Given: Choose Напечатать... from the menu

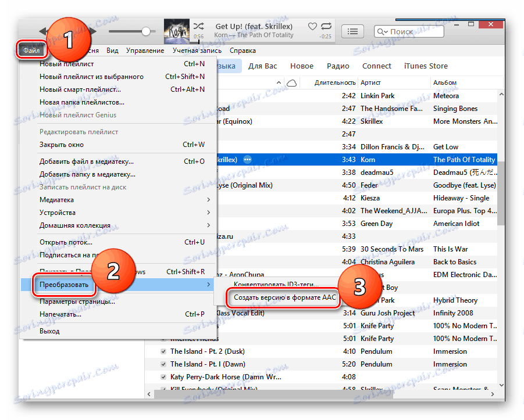Looking at the screenshot, I should click(x=117, y=314).
